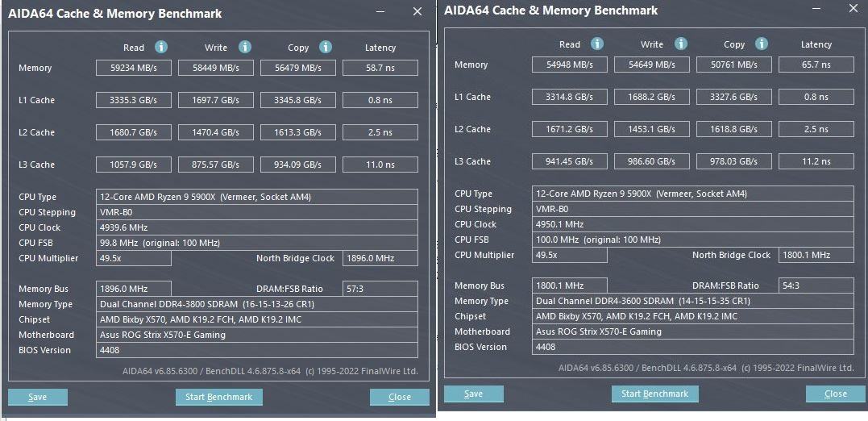Click the 58.7 ns Memory Latency field
Screen dimensions: 868x421
(x=380, y=69)
